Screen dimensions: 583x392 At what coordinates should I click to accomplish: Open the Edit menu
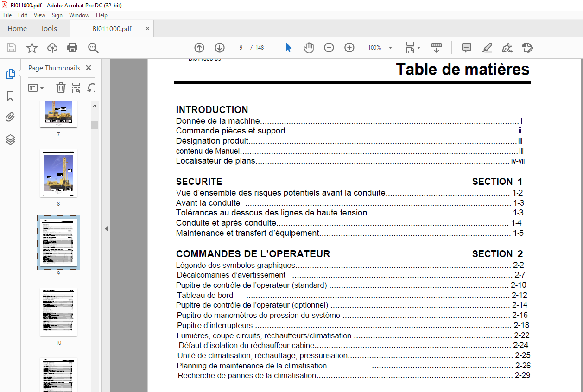[23, 15]
